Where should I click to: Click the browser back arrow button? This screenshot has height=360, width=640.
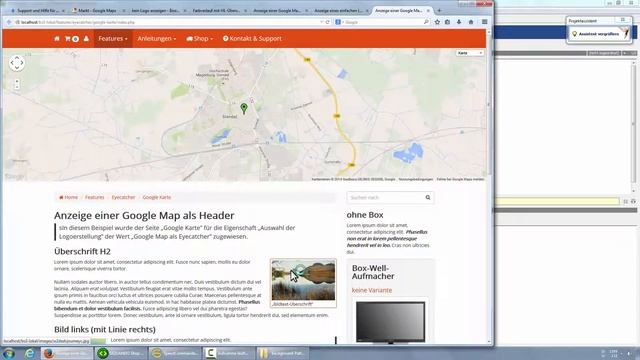tap(9, 22)
